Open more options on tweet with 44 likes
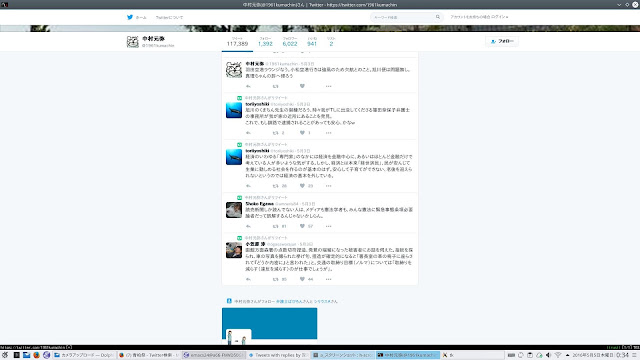The width and height of the screenshot is (640, 360). pyautogui.click(x=329, y=279)
